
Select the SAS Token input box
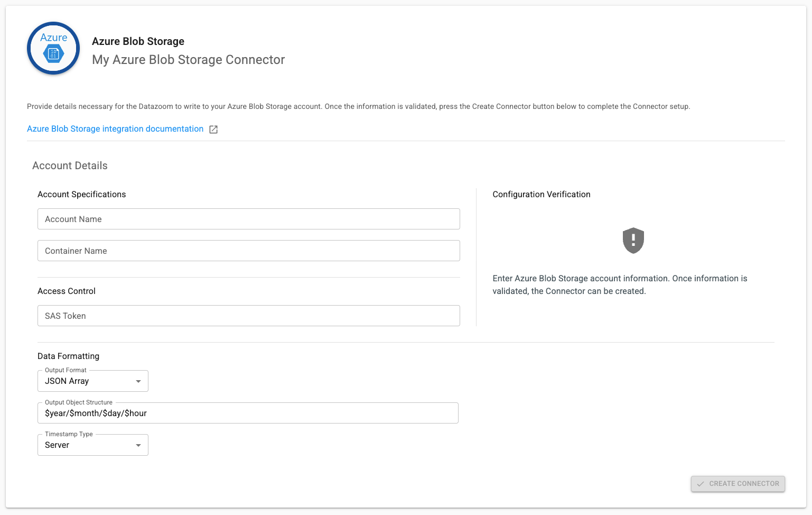[248, 316]
